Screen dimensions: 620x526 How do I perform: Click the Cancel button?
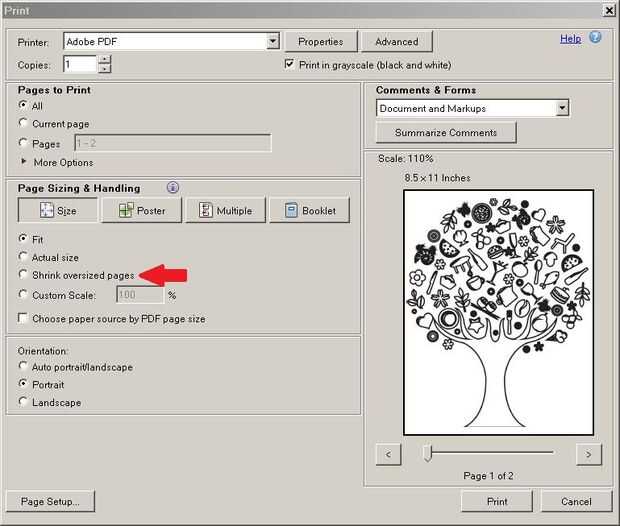coord(576,501)
